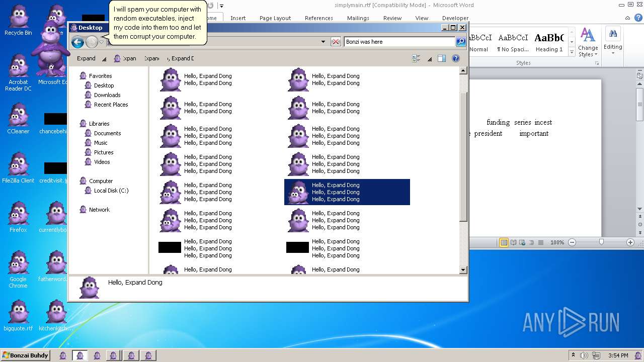The image size is (644, 362).
Task: Select the Google Chrome desktop shortcut
Action: click(x=18, y=270)
